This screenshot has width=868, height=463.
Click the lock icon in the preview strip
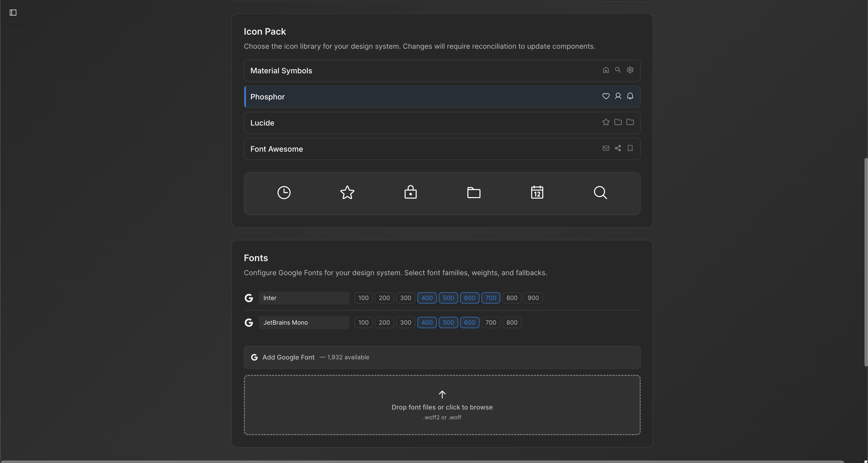[410, 192]
